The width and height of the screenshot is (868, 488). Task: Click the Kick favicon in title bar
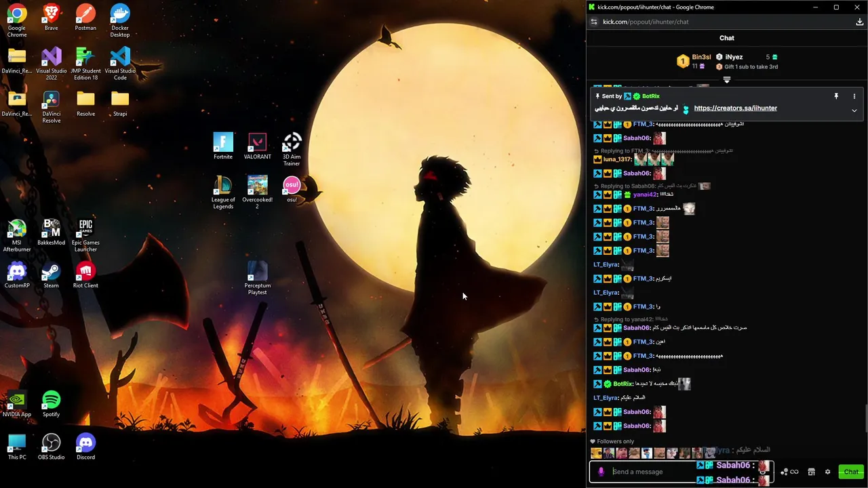pyautogui.click(x=591, y=7)
